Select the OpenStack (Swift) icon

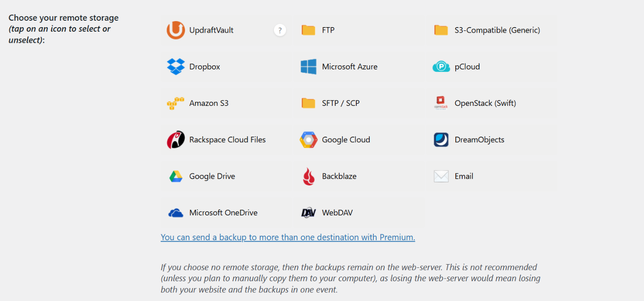click(x=441, y=103)
